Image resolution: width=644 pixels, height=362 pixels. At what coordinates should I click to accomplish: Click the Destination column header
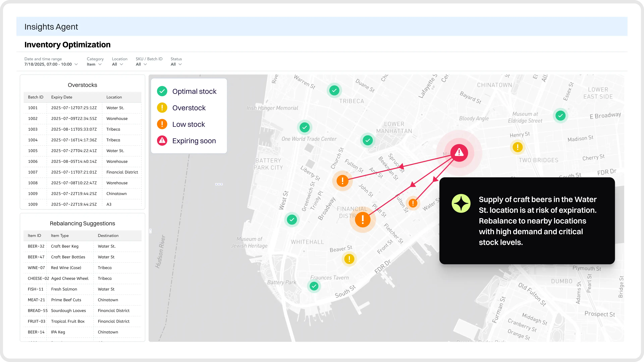coord(108,236)
